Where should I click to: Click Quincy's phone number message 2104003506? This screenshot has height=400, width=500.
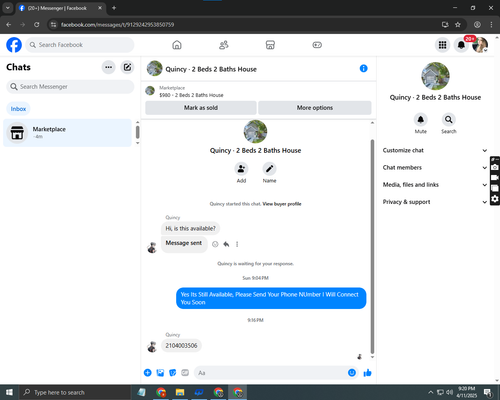tap(181, 346)
